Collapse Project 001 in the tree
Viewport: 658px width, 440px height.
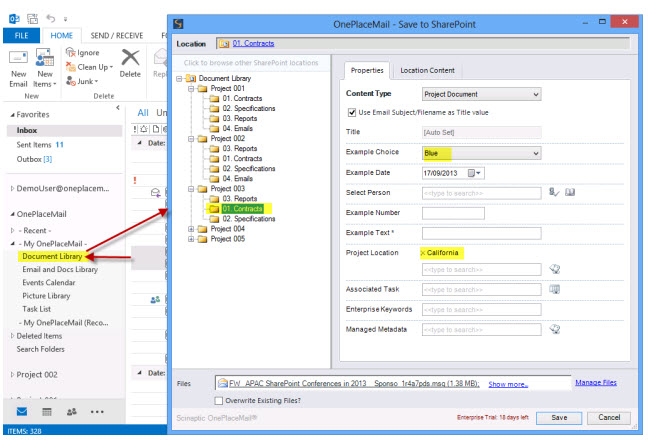coord(191,88)
